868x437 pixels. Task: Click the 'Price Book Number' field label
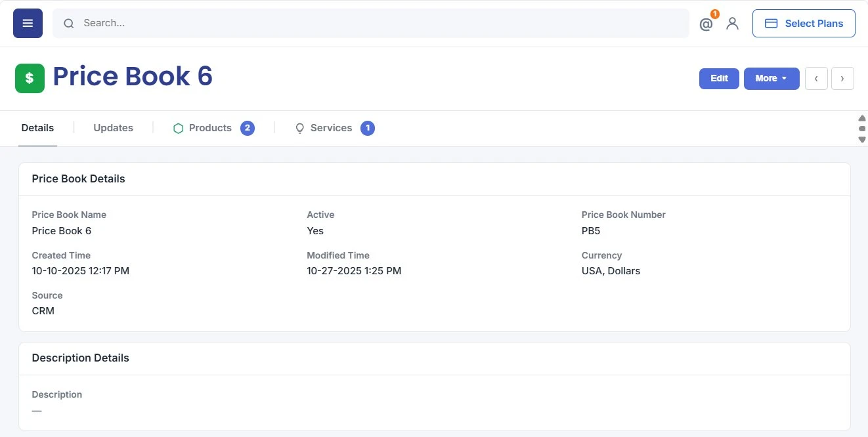(624, 215)
